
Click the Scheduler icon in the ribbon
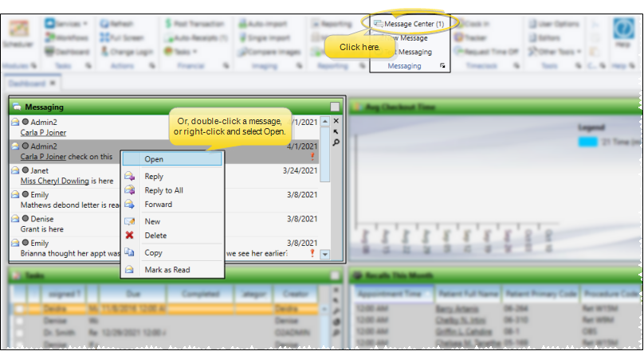(x=16, y=34)
